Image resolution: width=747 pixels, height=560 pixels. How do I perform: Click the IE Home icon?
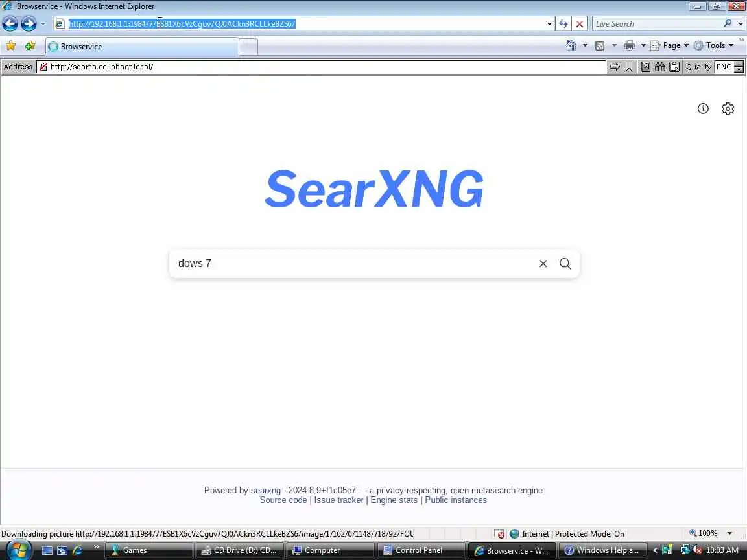[x=571, y=45]
